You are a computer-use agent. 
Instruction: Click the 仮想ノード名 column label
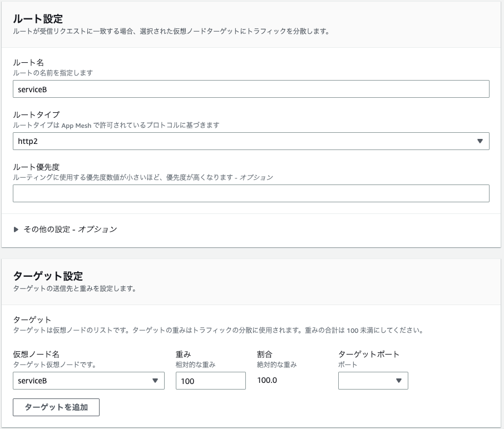pyautogui.click(x=36, y=354)
